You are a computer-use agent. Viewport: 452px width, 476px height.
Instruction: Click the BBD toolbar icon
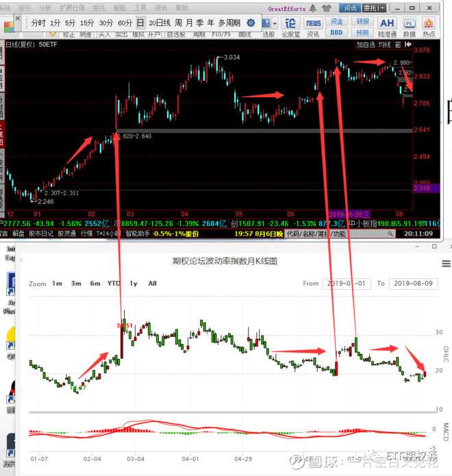tap(337, 32)
